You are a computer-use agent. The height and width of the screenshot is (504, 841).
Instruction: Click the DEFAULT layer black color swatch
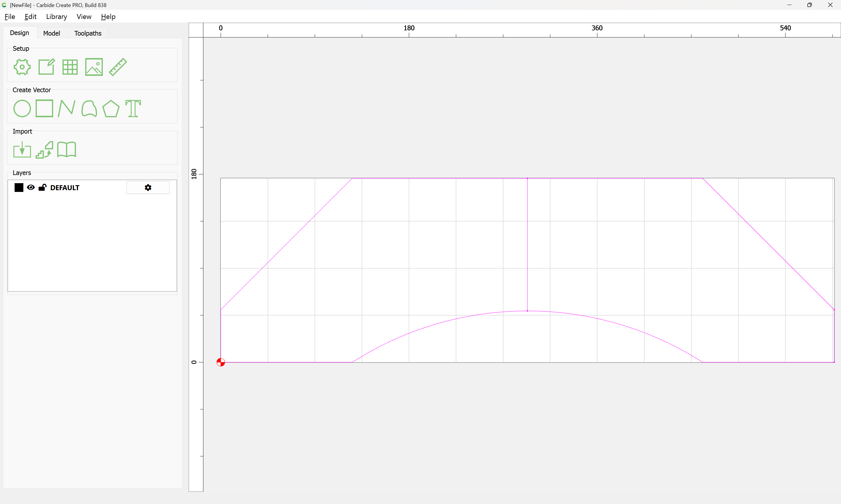pos(19,188)
